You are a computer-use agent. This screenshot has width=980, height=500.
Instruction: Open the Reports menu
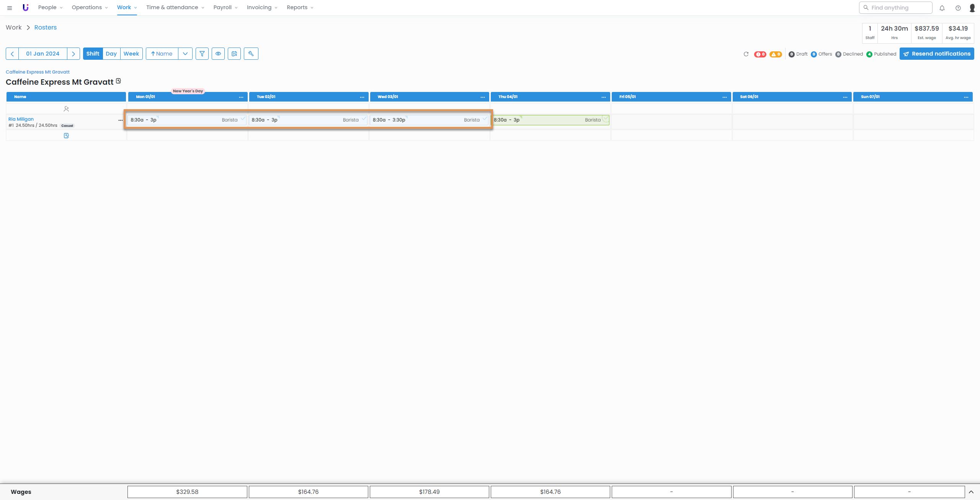[x=300, y=7]
